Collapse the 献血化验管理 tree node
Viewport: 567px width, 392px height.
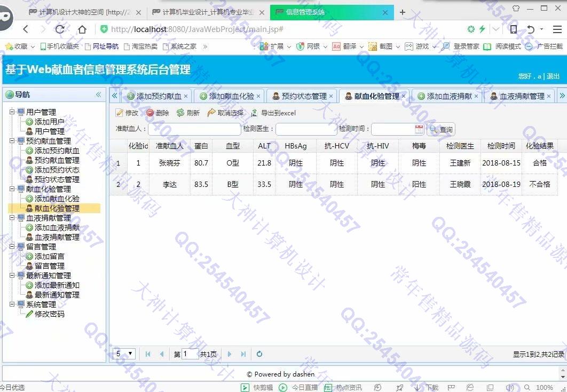click(12, 189)
